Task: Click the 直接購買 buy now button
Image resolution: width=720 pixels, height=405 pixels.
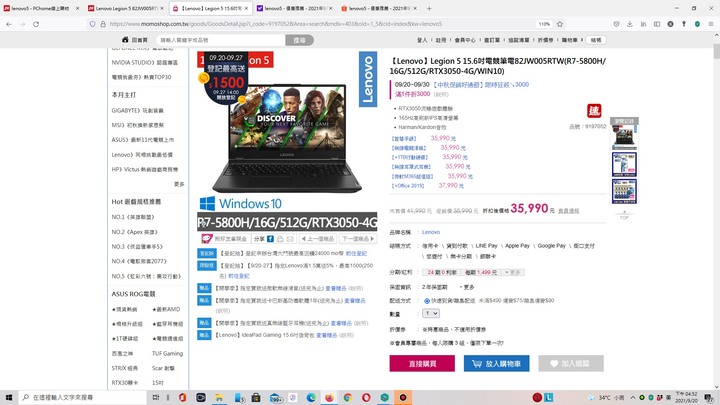Action: pos(422,363)
